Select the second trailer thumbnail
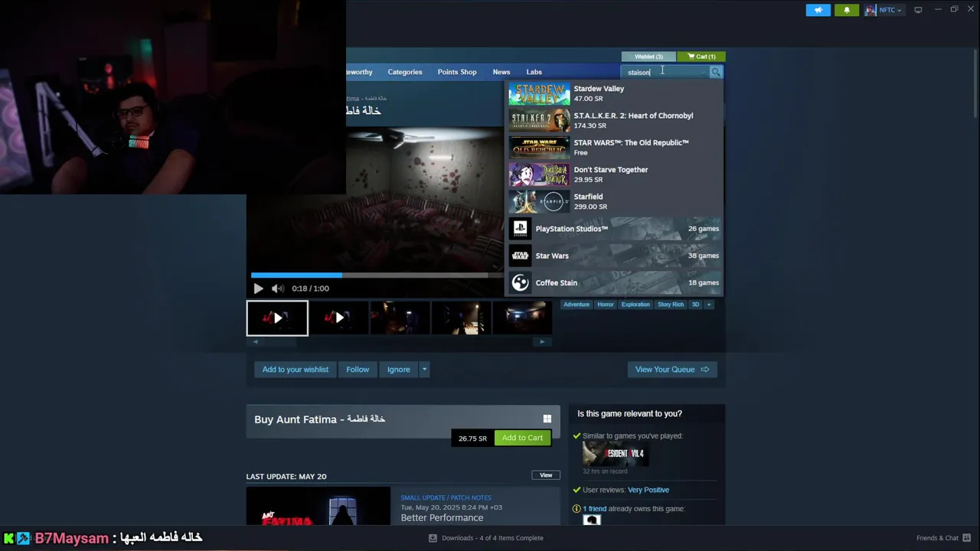The width and height of the screenshot is (980, 551). click(x=338, y=318)
